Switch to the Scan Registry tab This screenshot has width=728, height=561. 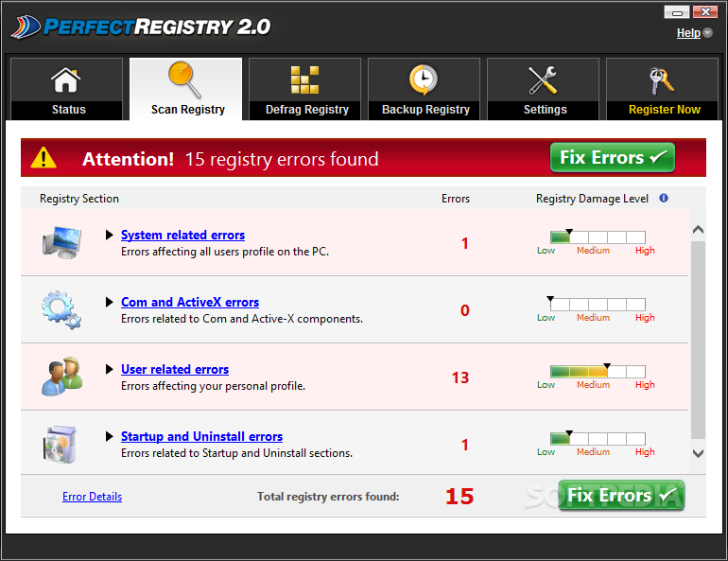click(x=185, y=89)
